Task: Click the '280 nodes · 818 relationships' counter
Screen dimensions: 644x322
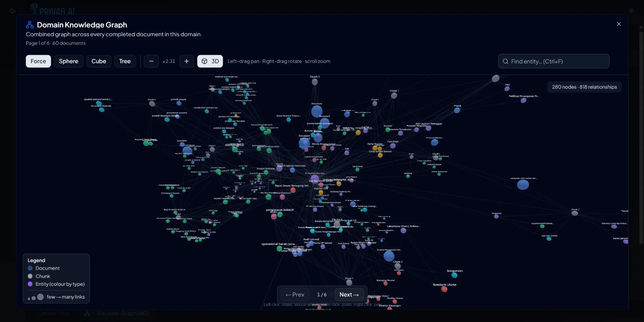Action: tap(584, 87)
